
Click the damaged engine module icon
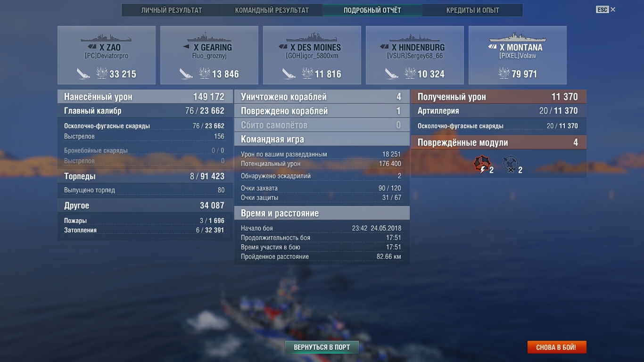(x=481, y=165)
